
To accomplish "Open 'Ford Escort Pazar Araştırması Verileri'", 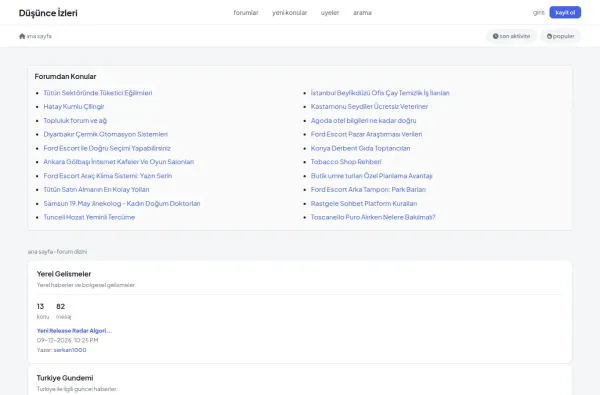I will (367, 134).
